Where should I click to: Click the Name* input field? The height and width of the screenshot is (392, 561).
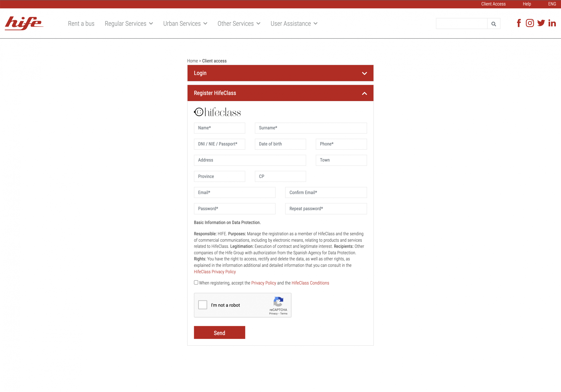(x=219, y=128)
